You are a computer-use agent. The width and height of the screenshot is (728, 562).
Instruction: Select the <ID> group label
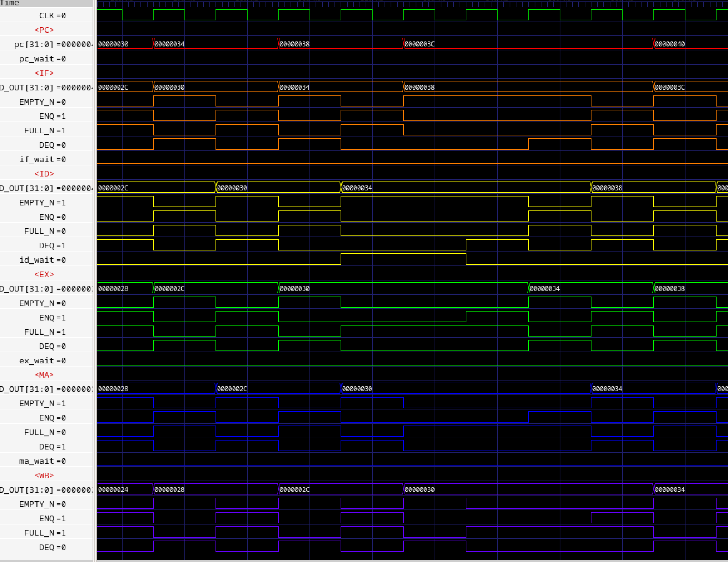pyautogui.click(x=44, y=174)
